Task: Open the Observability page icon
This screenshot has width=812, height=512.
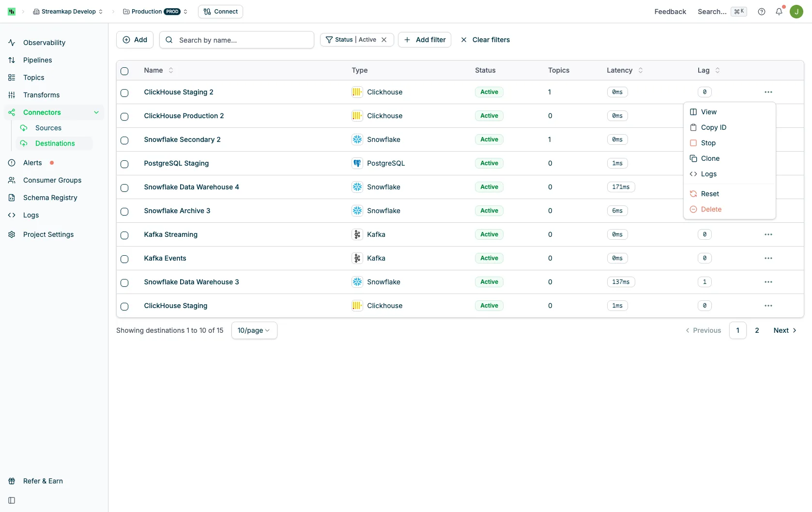Action: pyautogui.click(x=12, y=43)
